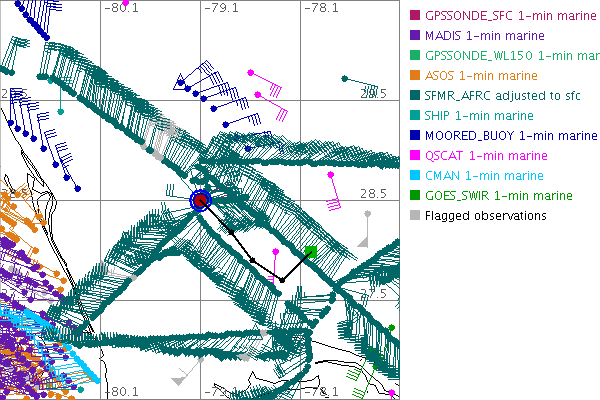Click the gray Flagged observations swatch

(x=414, y=215)
